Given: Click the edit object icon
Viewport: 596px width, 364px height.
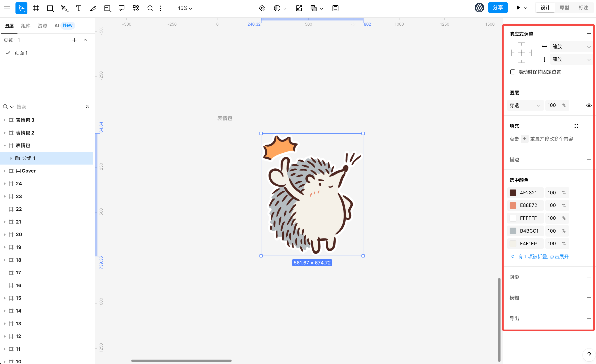Looking at the screenshot, I should pos(299,8).
